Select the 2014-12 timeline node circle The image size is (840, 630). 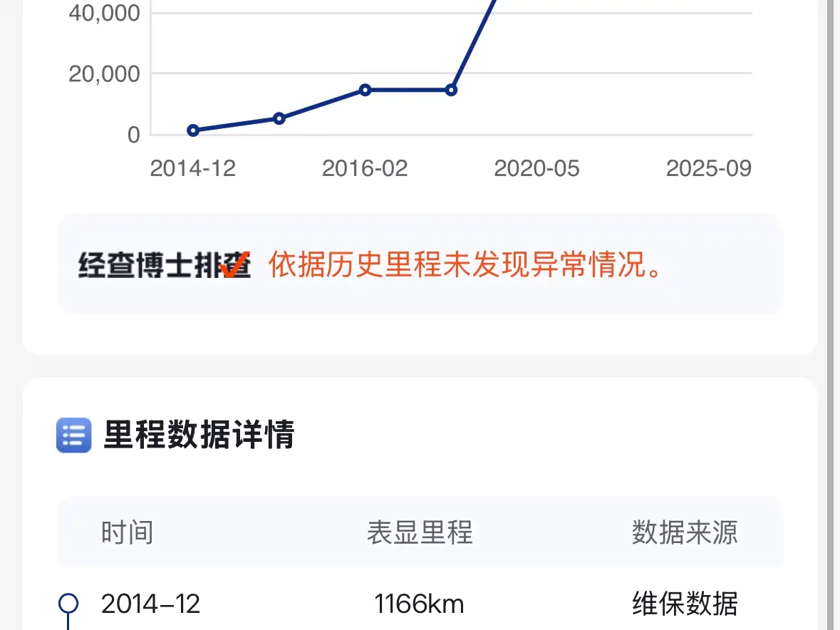pos(68,603)
